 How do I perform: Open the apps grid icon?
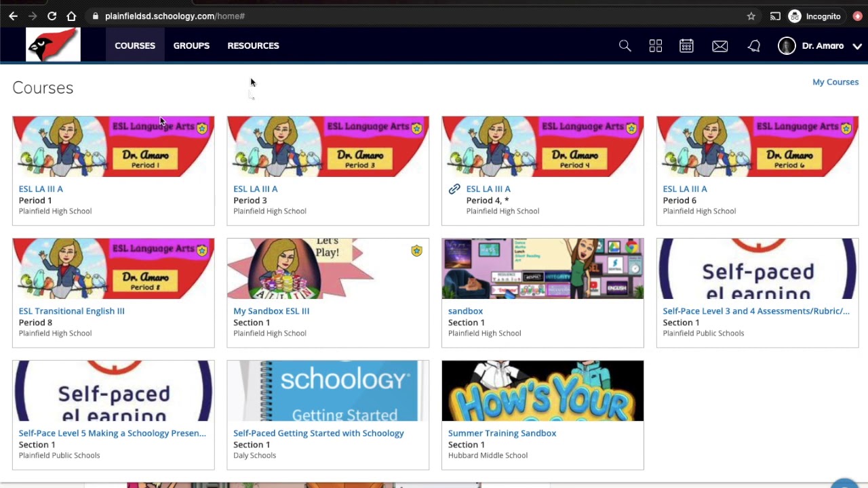coord(655,45)
